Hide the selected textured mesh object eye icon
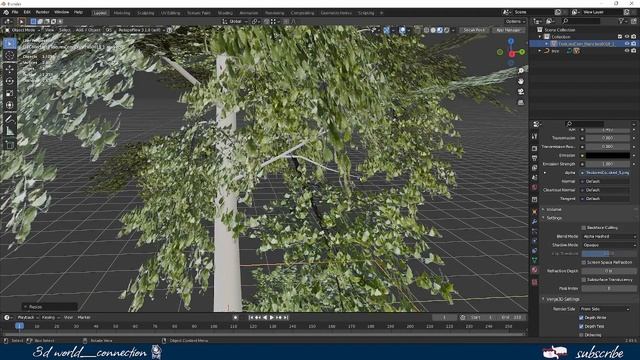Screen dimensions: 640x360 [627, 44]
